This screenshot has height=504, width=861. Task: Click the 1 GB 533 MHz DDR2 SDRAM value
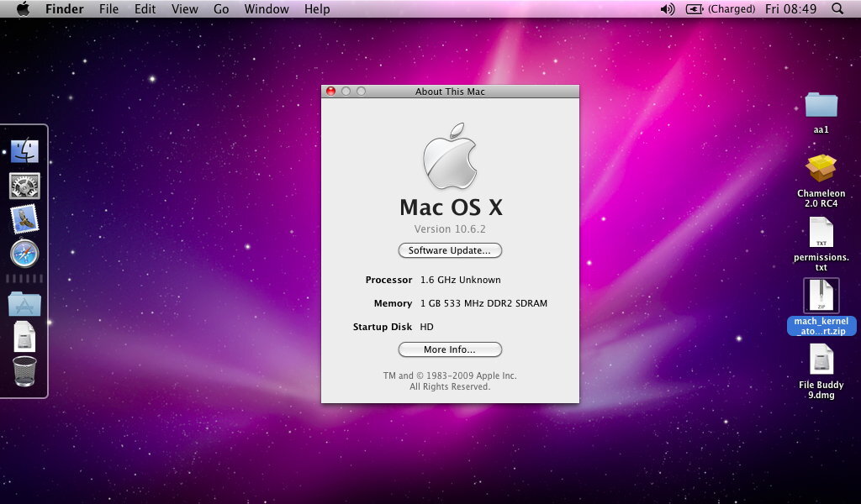click(483, 303)
